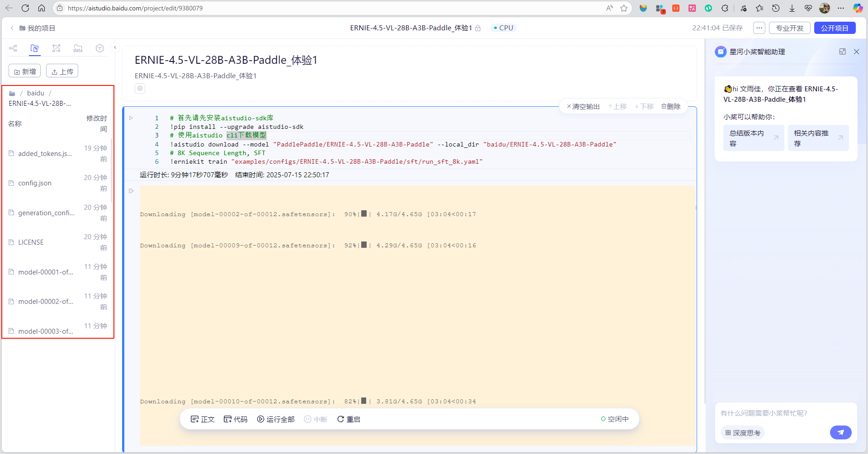
Task: Delete the cell with 删除
Action: [x=671, y=107]
